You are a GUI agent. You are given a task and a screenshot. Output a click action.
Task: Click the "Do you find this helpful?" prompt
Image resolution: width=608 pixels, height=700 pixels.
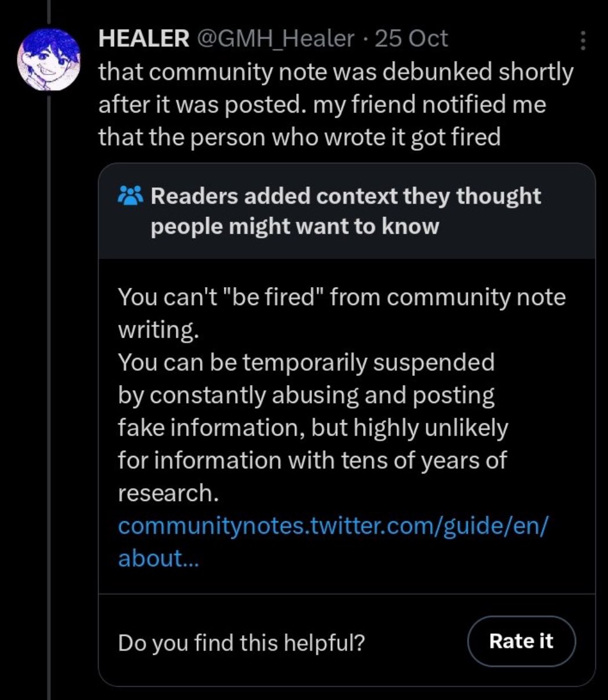point(242,642)
